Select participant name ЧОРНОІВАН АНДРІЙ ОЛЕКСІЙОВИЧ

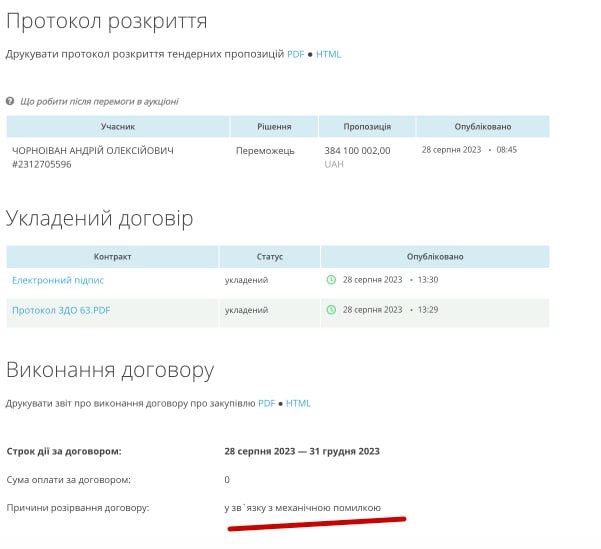click(x=93, y=150)
